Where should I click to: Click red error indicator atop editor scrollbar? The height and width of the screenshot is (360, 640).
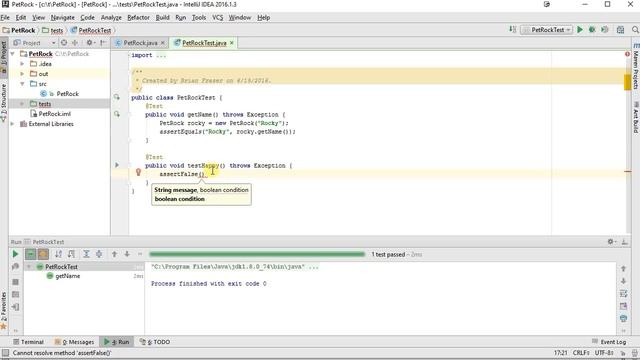click(x=627, y=54)
